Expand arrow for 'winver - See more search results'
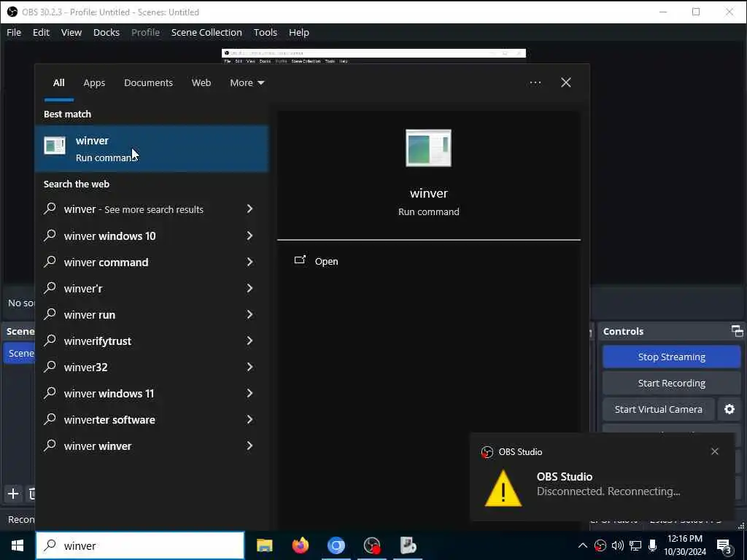Viewport: 747px width, 560px height. click(x=249, y=209)
